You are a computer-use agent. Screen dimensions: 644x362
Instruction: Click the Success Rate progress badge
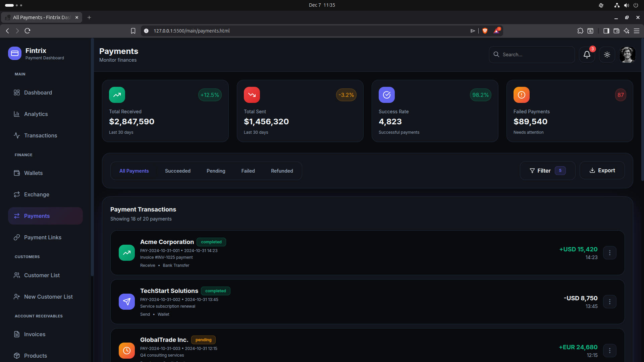click(480, 95)
